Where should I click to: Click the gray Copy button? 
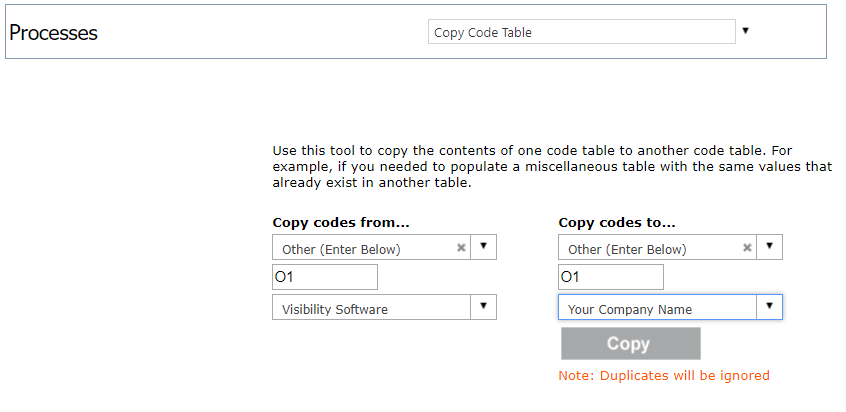631,344
